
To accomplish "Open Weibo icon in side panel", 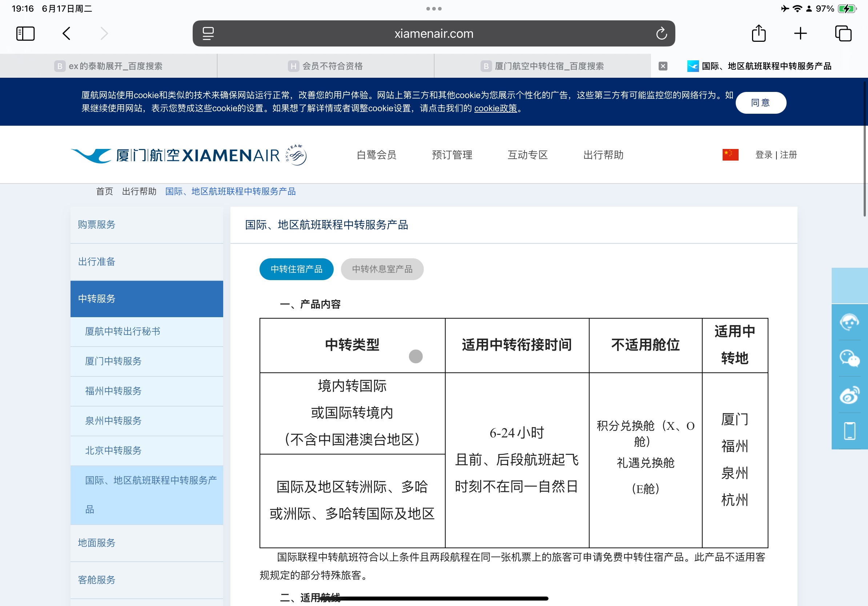I will pos(849,395).
